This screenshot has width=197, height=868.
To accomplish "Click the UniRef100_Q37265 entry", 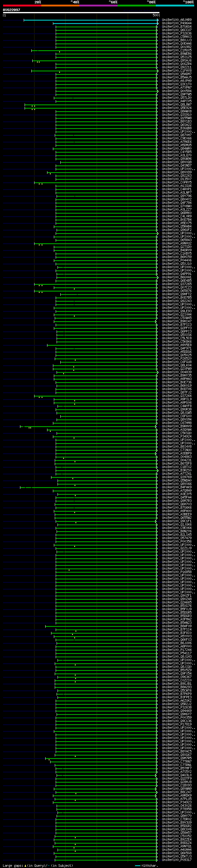I will (177, 284).
